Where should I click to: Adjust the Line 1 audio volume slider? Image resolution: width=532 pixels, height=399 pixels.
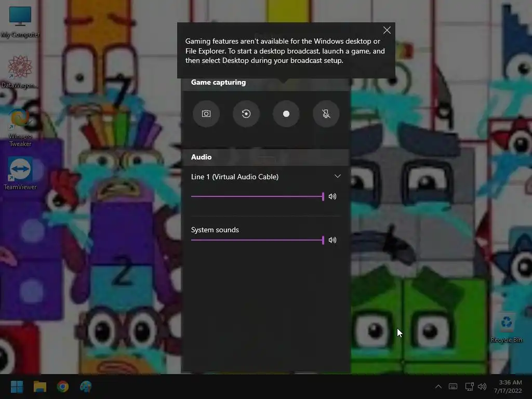pos(258,196)
